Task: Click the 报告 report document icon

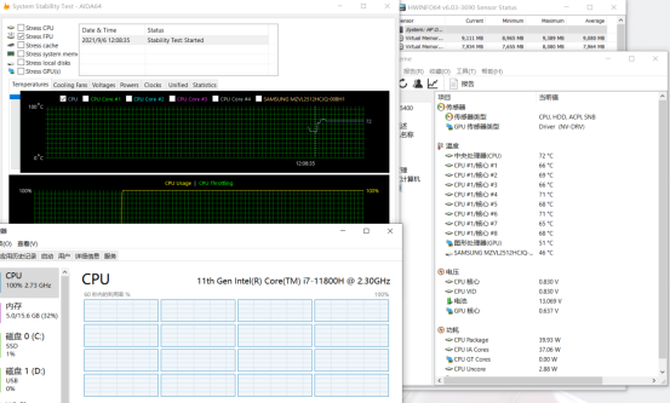Action: click(x=453, y=84)
